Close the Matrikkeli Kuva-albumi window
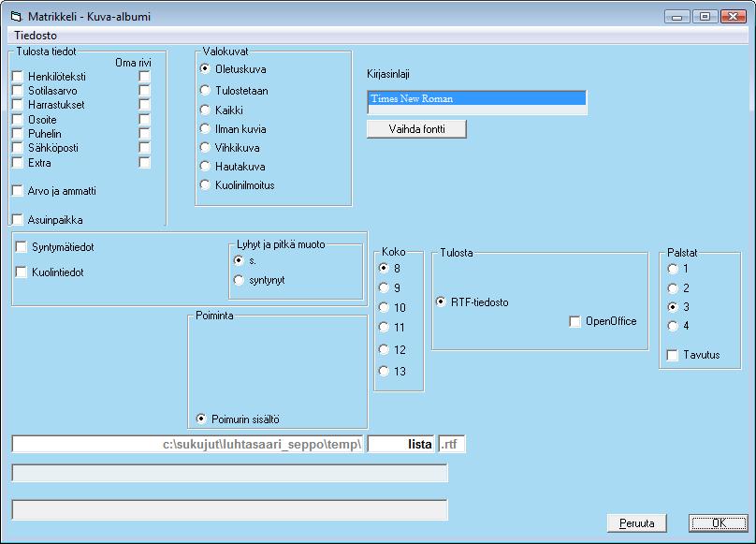756x544 pixels. 734,17
